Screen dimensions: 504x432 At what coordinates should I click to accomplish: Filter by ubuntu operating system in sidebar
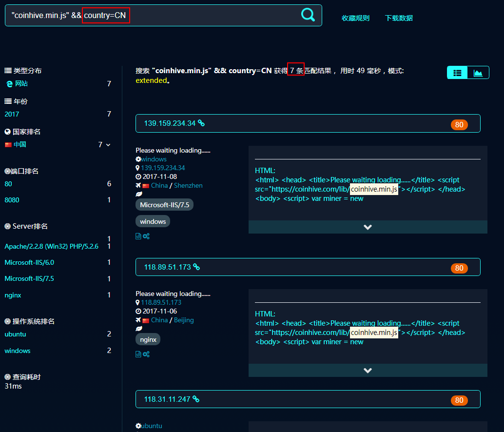(16, 334)
